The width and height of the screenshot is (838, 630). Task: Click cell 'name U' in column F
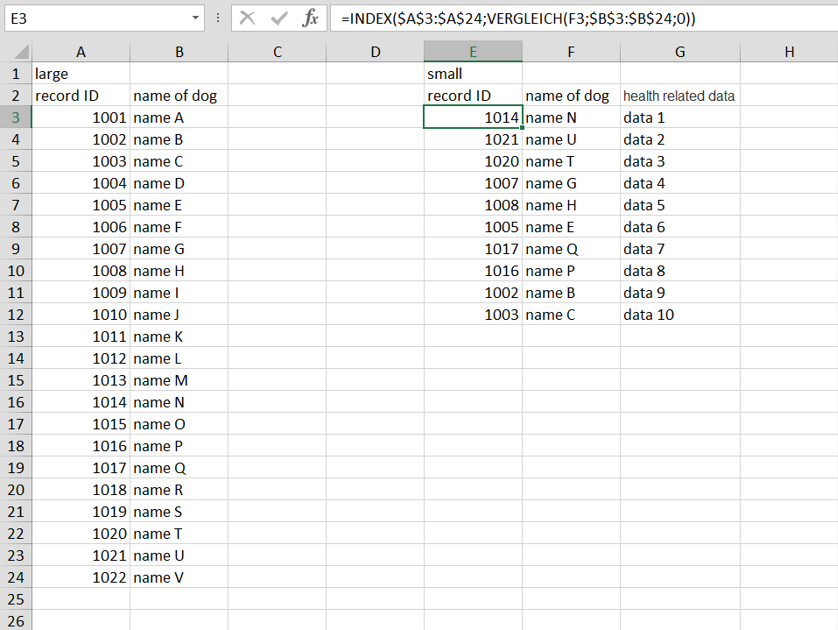pos(571,139)
